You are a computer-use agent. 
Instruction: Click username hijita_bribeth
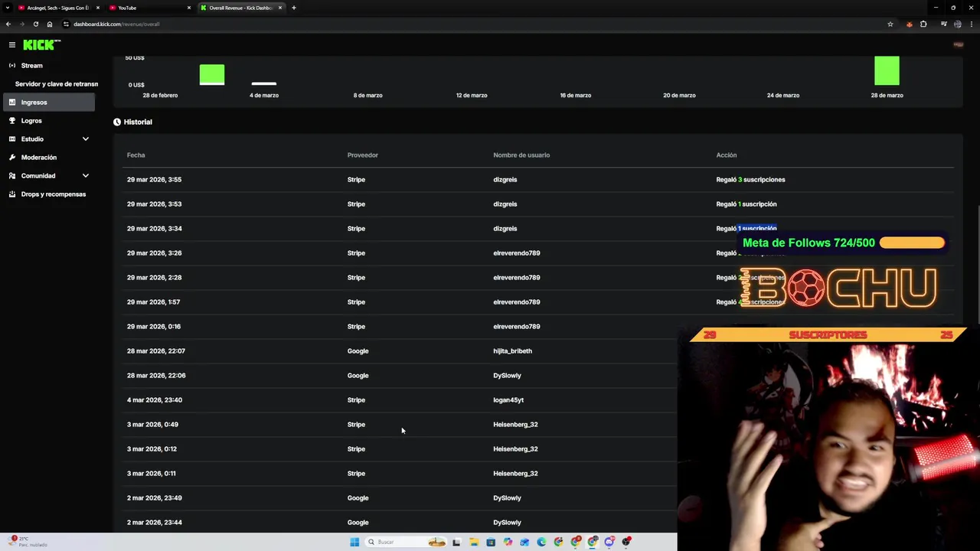pos(512,350)
